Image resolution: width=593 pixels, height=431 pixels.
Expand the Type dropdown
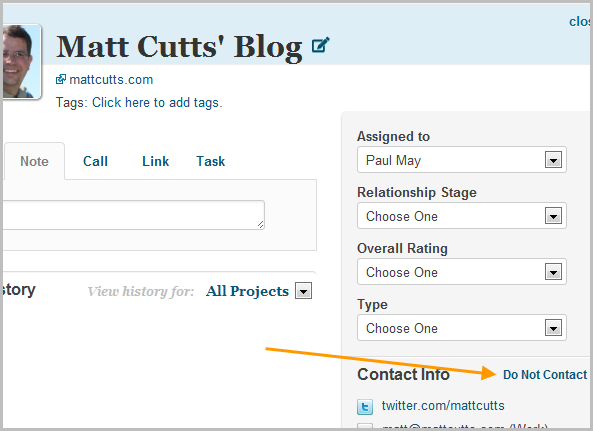(x=462, y=328)
